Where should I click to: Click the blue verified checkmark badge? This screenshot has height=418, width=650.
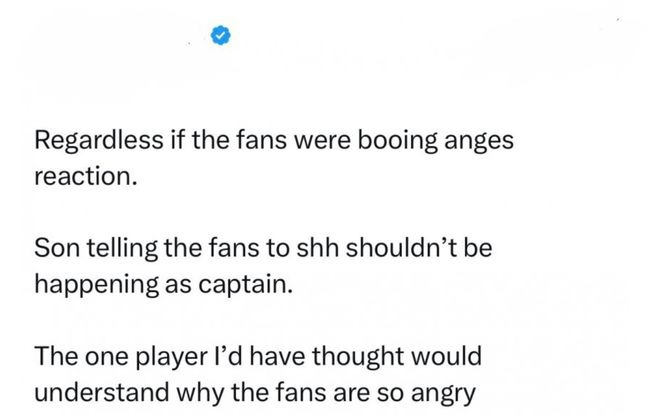(x=220, y=36)
